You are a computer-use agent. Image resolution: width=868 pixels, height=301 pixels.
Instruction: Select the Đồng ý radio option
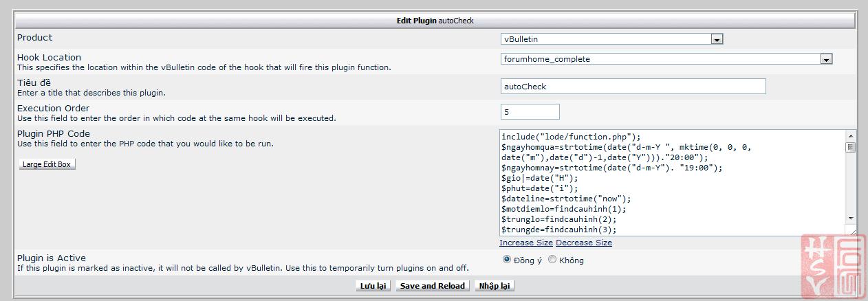pos(508,260)
